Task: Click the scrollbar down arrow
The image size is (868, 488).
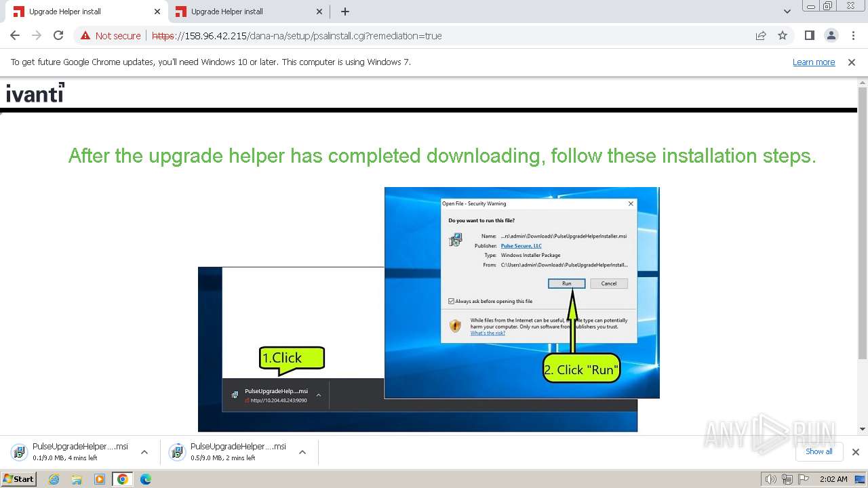Action: tap(863, 429)
